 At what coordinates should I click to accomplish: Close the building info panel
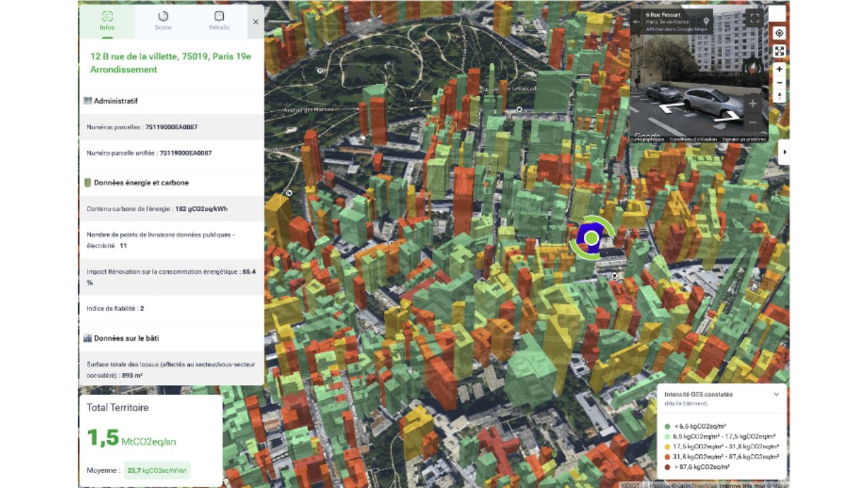click(x=256, y=22)
